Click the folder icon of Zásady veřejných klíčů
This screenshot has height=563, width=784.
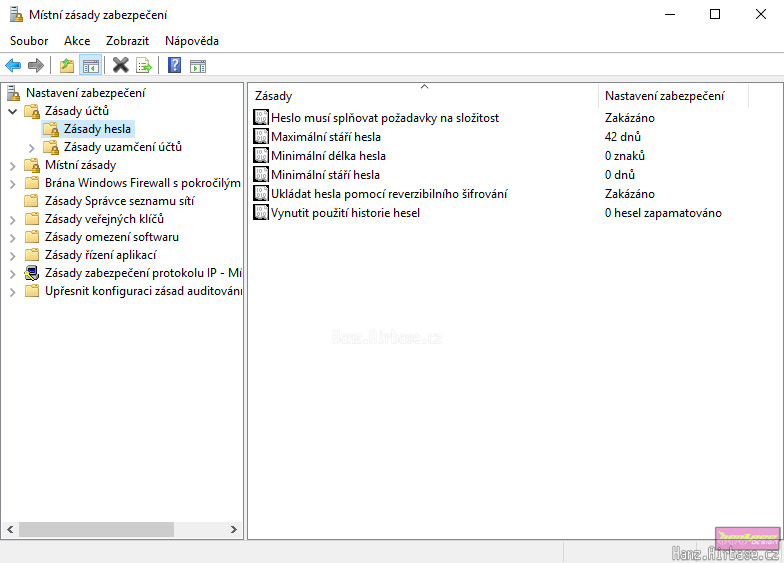[32, 218]
